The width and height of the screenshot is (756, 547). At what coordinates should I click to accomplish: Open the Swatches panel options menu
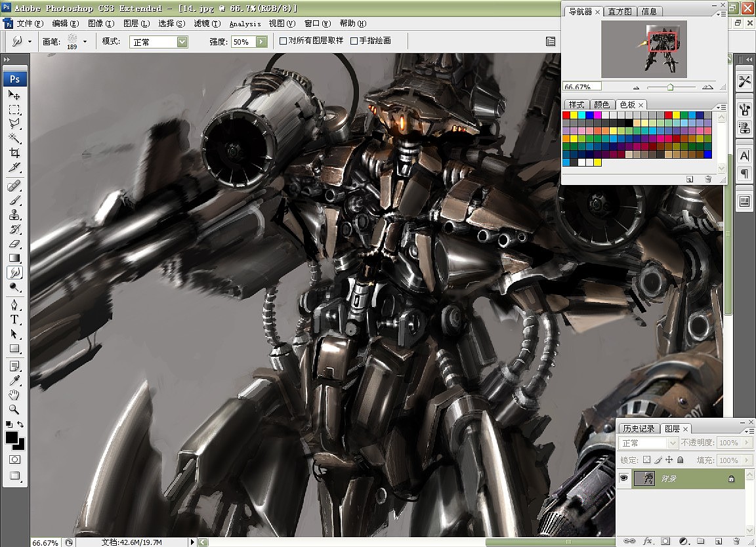pyautogui.click(x=721, y=106)
